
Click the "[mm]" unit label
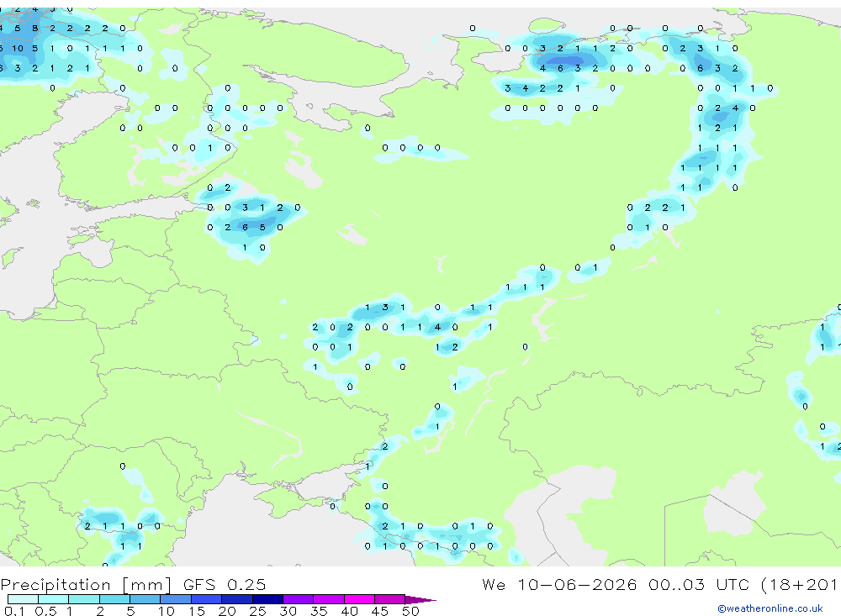tap(147, 584)
